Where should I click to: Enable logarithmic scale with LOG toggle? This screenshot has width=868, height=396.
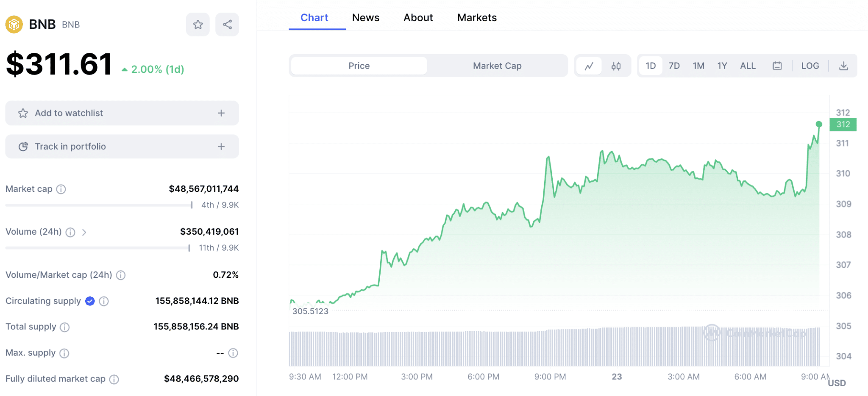810,66
